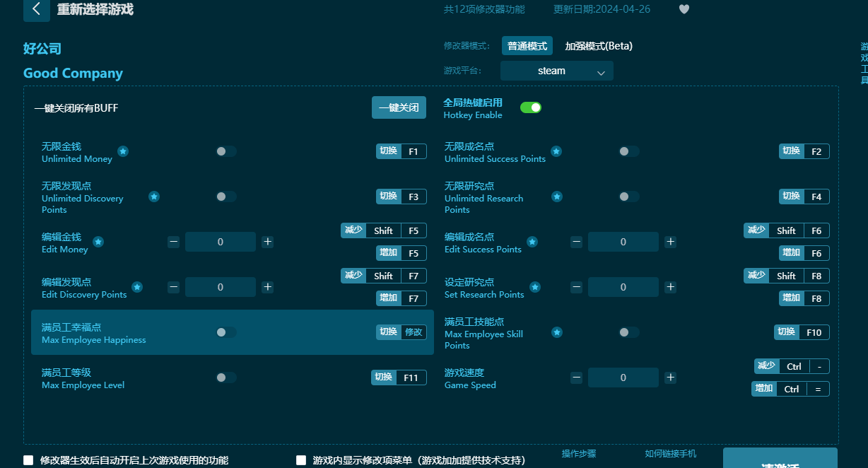Click 增加 F8 hotkey for research points

click(x=804, y=298)
